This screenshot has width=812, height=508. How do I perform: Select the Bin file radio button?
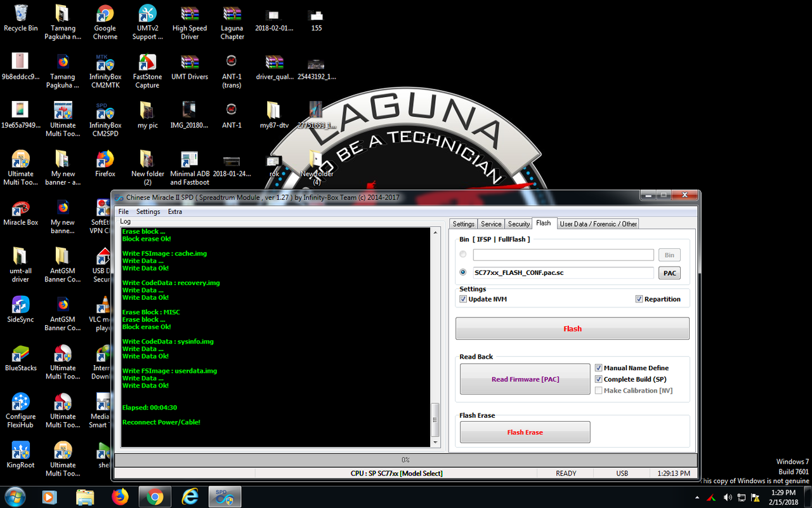tap(463, 255)
